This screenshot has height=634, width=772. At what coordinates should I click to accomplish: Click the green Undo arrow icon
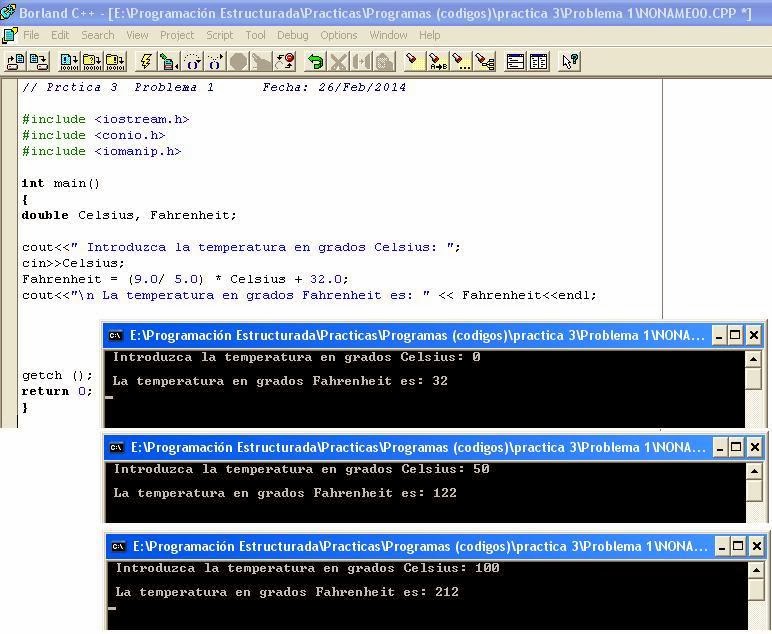[x=315, y=62]
